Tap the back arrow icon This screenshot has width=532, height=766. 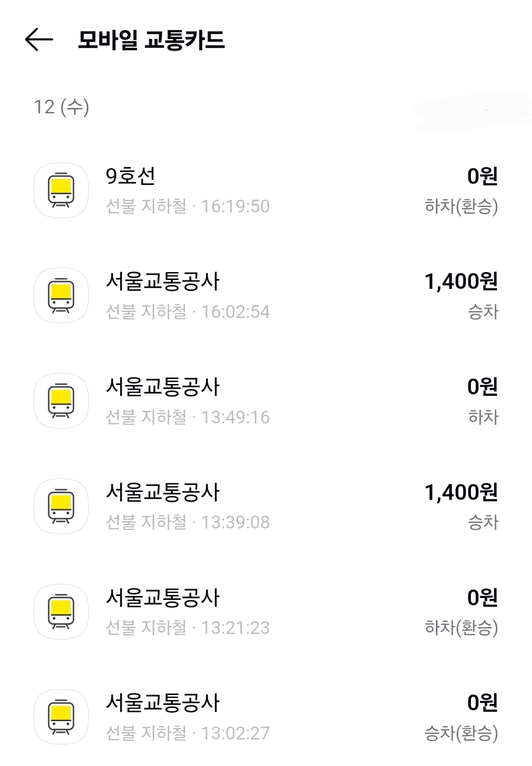pos(39,39)
